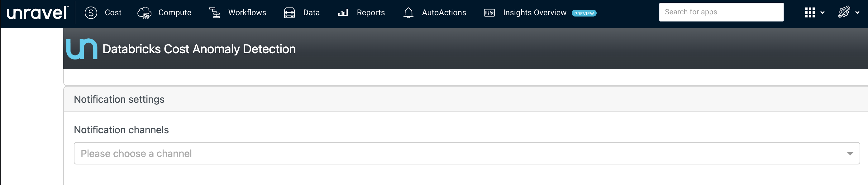
Task: Click the Workflows hierarchy icon
Action: [214, 13]
